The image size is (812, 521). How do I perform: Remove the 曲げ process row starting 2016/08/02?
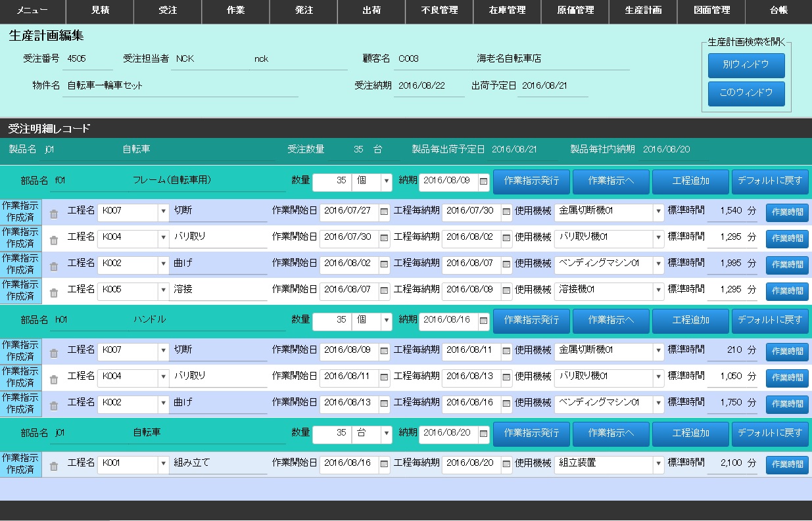tap(54, 266)
